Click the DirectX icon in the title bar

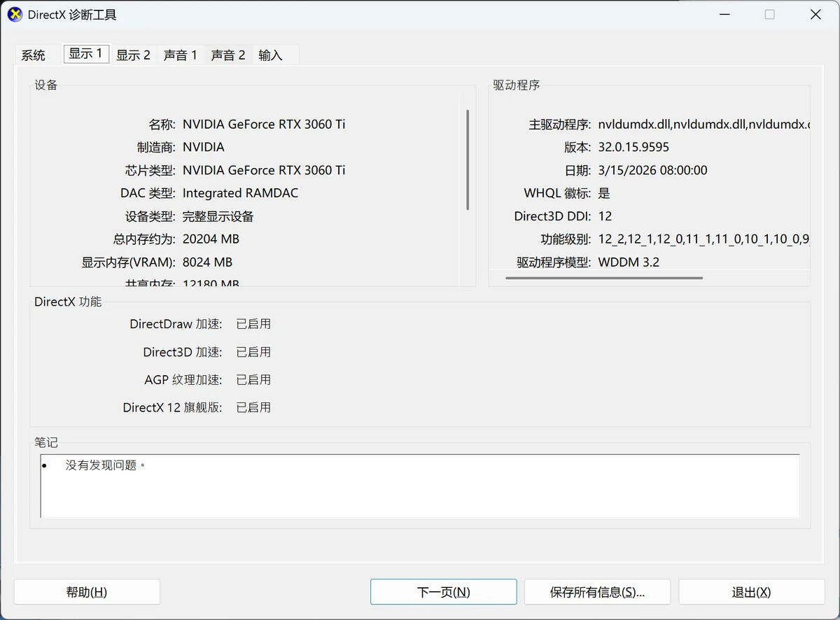click(15, 14)
